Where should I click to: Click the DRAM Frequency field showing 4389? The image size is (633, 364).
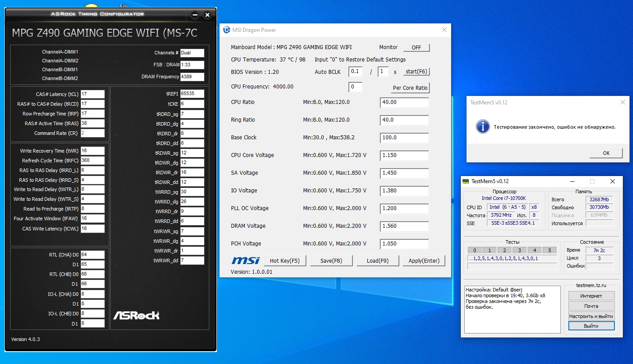tap(192, 77)
